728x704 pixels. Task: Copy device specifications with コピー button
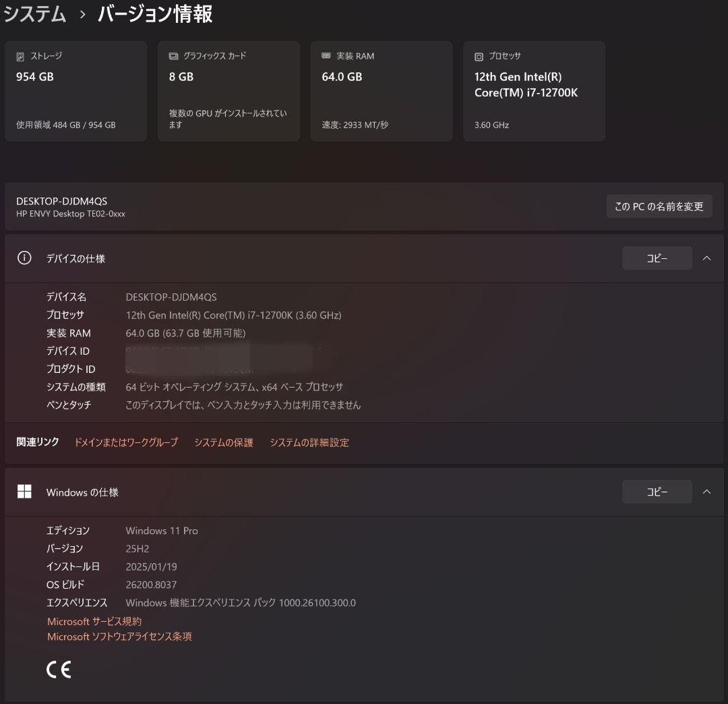point(657,258)
